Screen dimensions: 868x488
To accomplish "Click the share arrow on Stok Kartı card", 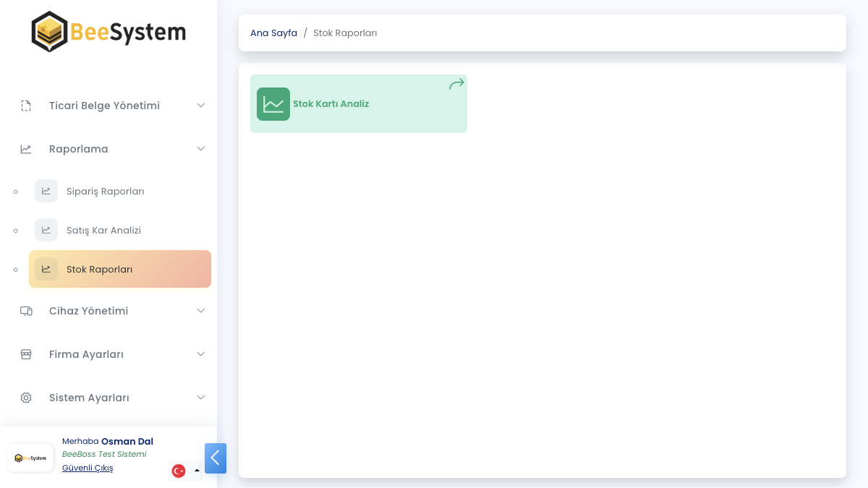I will (x=456, y=85).
